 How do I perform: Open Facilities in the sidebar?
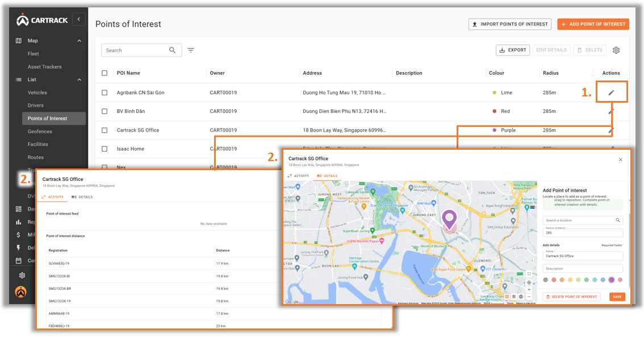[x=38, y=144]
